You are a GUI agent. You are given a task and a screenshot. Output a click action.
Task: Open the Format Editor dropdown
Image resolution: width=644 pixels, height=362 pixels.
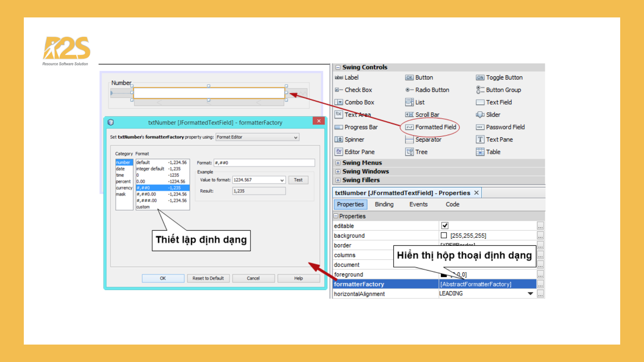[x=296, y=137]
